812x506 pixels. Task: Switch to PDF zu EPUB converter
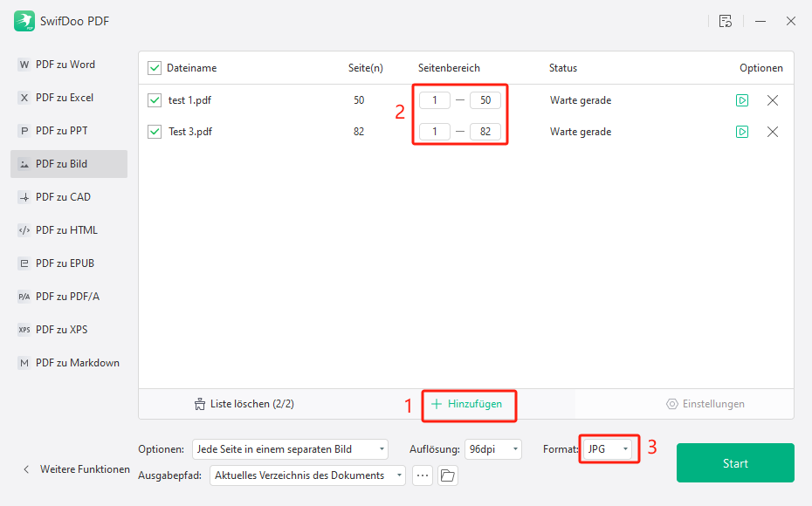69,263
